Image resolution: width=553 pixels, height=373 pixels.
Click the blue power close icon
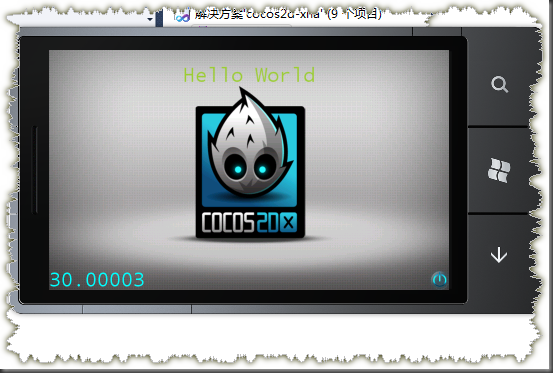tap(439, 280)
